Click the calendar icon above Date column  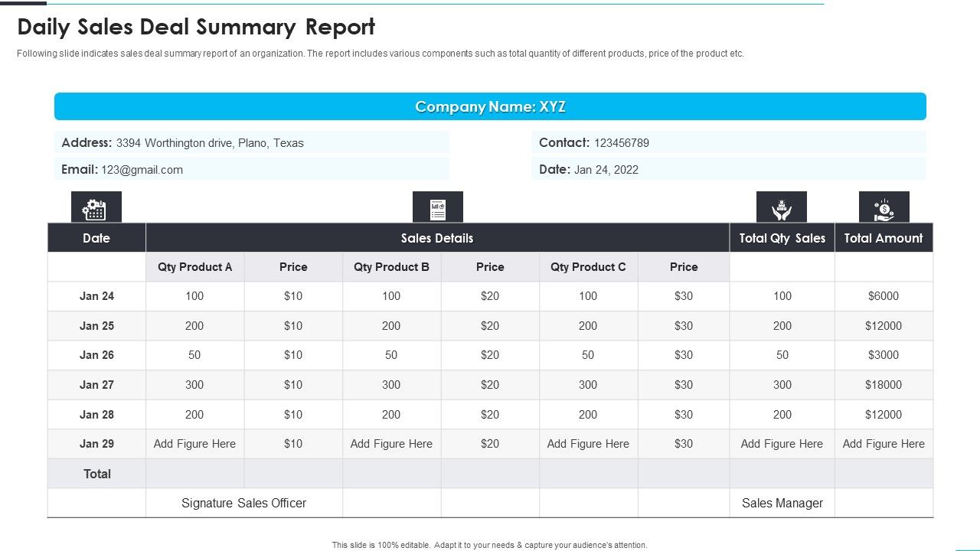pos(96,207)
